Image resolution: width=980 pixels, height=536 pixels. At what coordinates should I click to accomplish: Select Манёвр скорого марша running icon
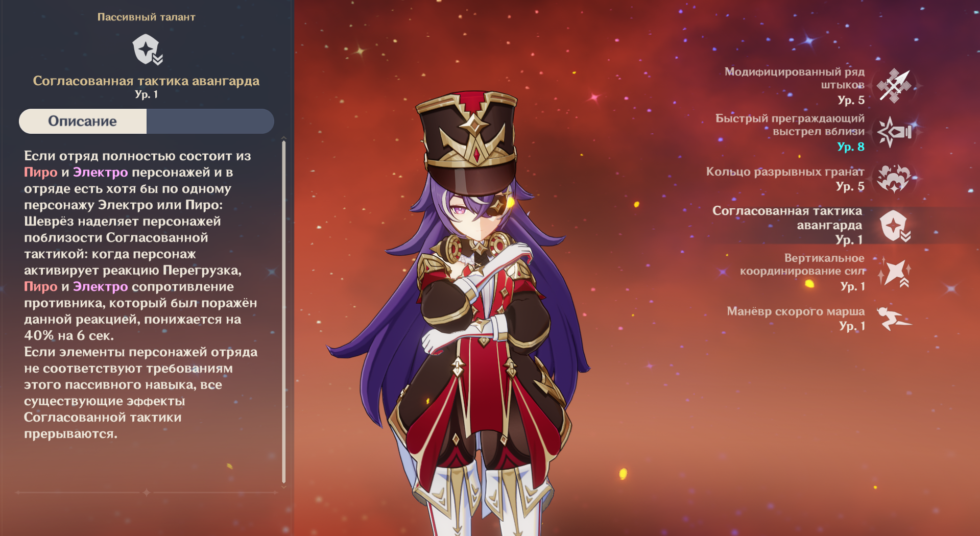(x=894, y=319)
